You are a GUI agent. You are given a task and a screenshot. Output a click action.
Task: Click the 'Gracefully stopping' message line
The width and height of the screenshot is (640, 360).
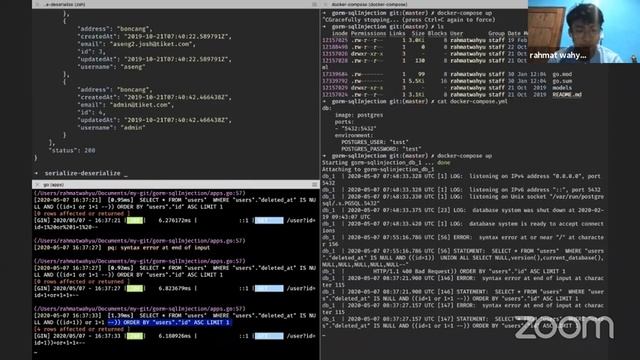tap(409, 20)
